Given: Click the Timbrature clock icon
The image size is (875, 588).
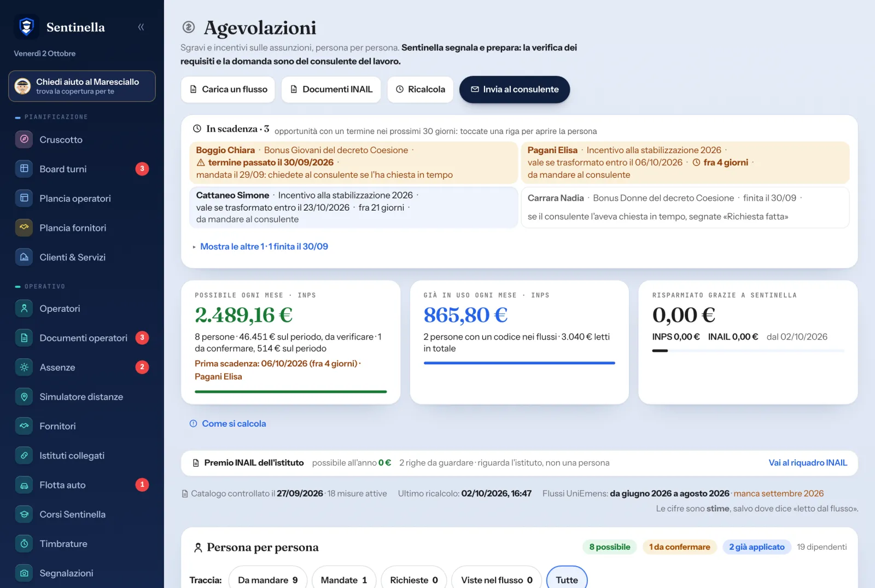Looking at the screenshot, I should 24,544.
